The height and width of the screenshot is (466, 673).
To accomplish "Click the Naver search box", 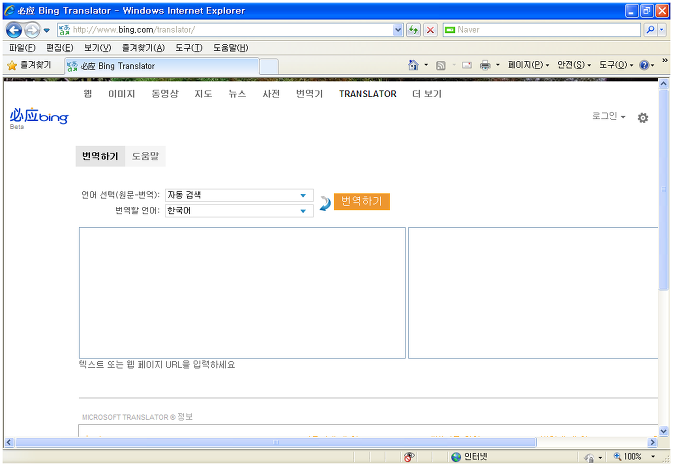I will point(542,30).
